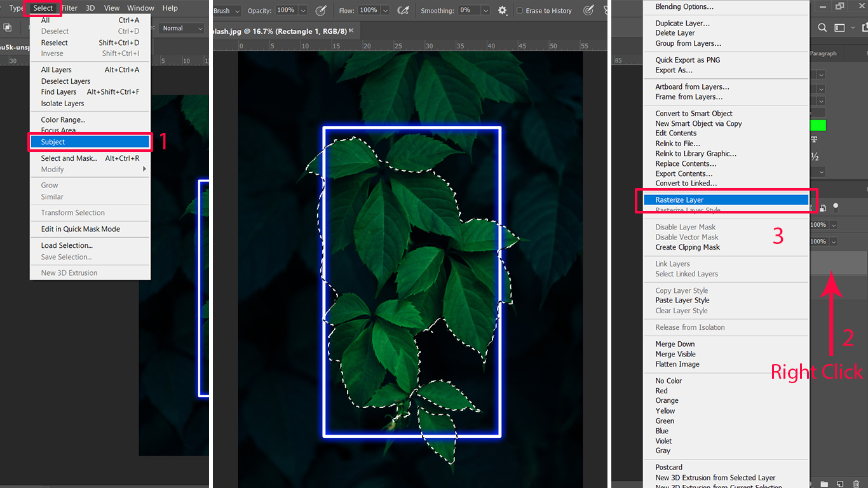Expand the Opacity value dropdown

pyautogui.click(x=303, y=11)
